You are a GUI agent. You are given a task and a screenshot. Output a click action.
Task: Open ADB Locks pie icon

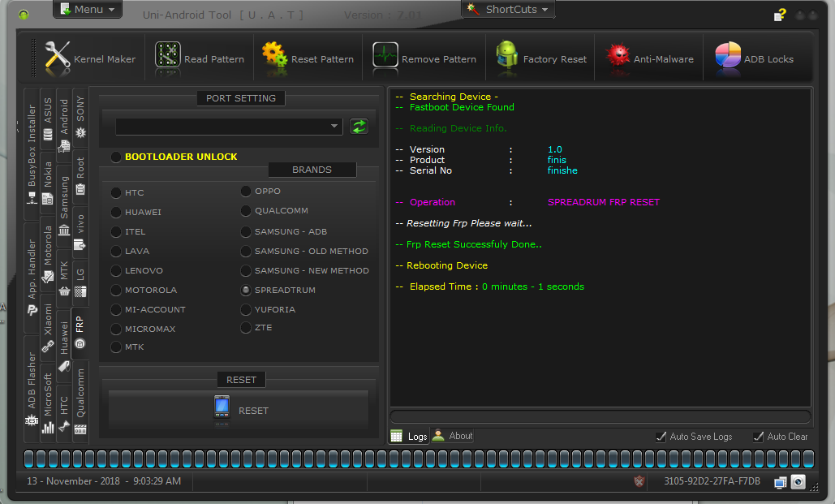(728, 55)
